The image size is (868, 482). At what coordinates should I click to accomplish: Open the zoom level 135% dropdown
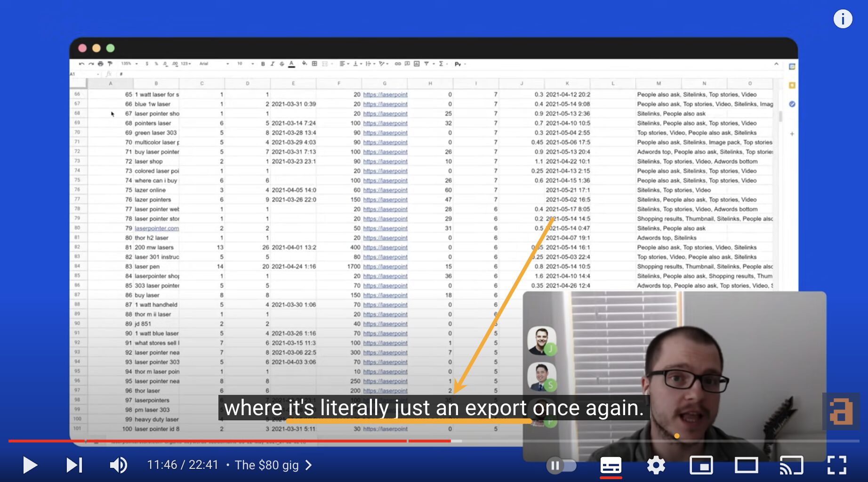click(127, 64)
